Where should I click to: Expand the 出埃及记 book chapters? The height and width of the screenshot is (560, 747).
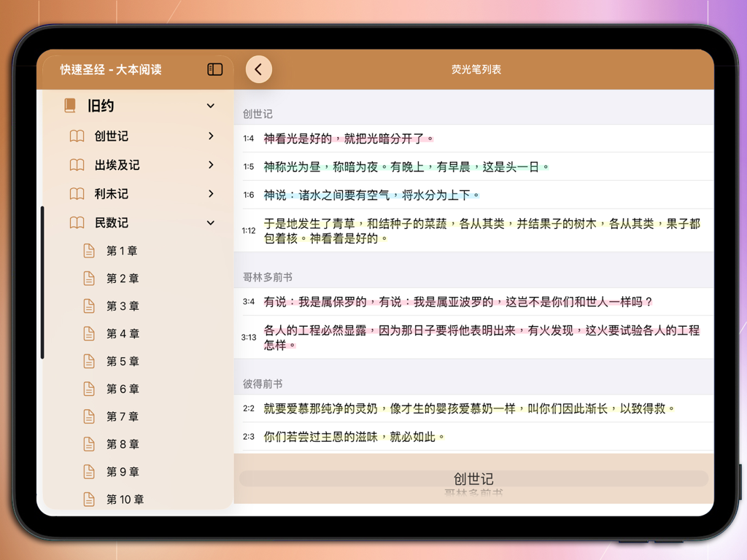(211, 165)
